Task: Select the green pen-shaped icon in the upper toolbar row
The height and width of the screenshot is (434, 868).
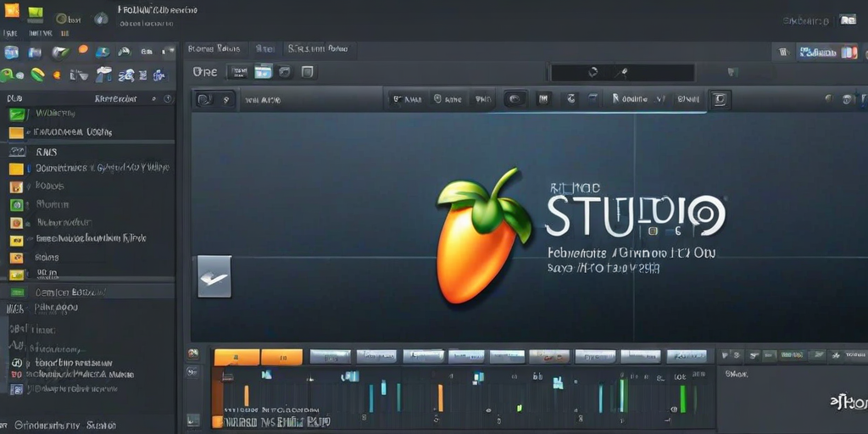Action: pos(60,52)
